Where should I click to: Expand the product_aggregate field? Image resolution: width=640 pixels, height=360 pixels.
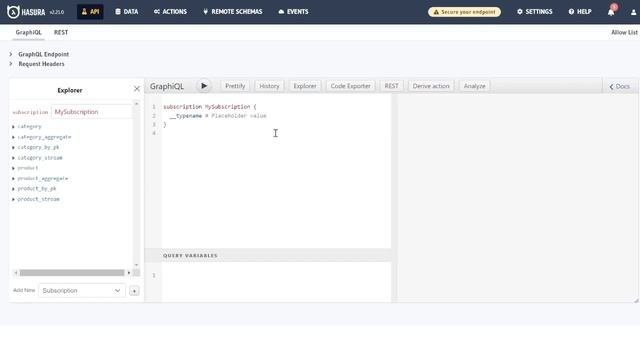[x=40, y=178]
